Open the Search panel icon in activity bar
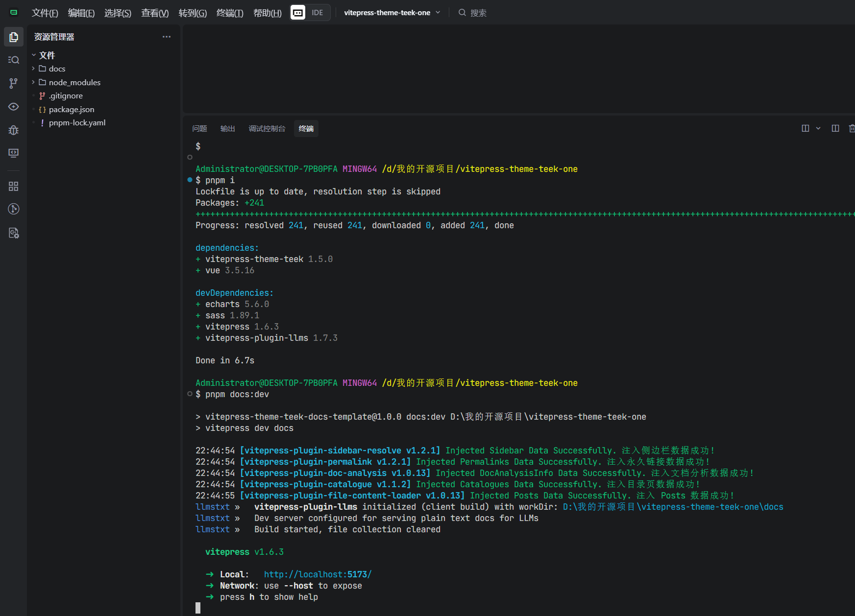 click(14, 60)
